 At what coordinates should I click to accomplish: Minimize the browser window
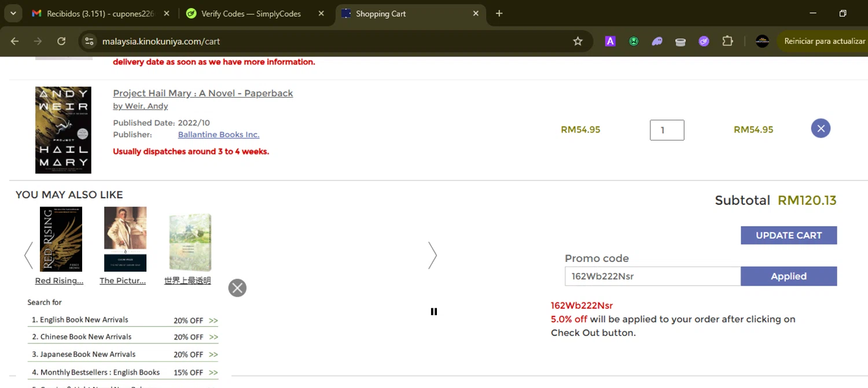(813, 13)
